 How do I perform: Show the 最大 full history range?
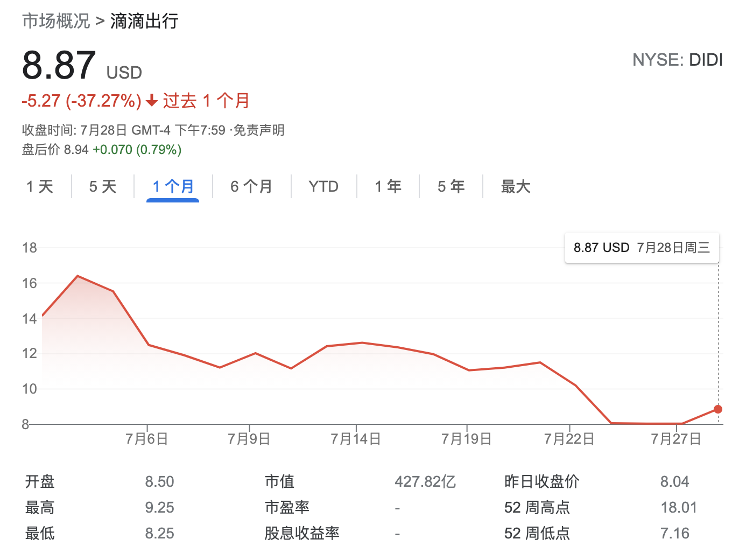[x=516, y=187]
